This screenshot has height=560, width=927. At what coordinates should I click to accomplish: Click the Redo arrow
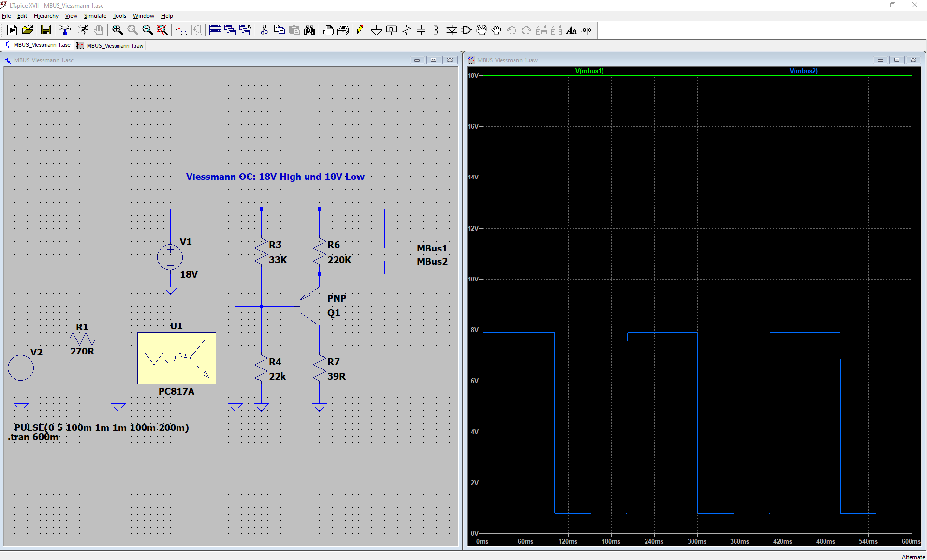pos(527,30)
